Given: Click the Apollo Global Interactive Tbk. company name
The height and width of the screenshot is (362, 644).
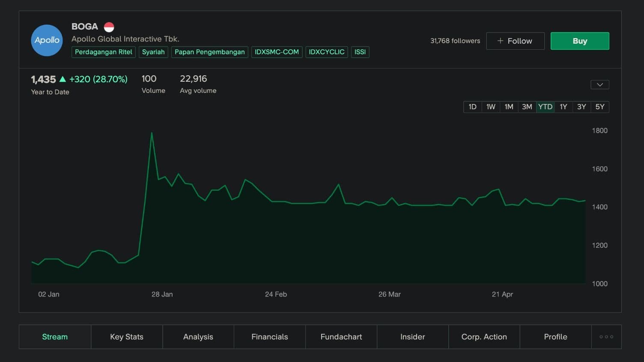Looking at the screenshot, I should (x=125, y=39).
